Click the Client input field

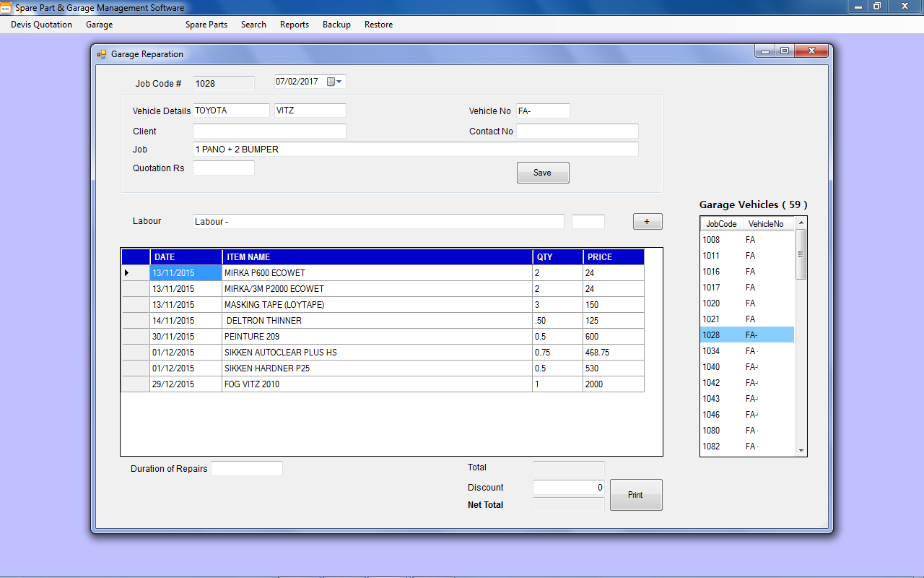pyautogui.click(x=269, y=131)
